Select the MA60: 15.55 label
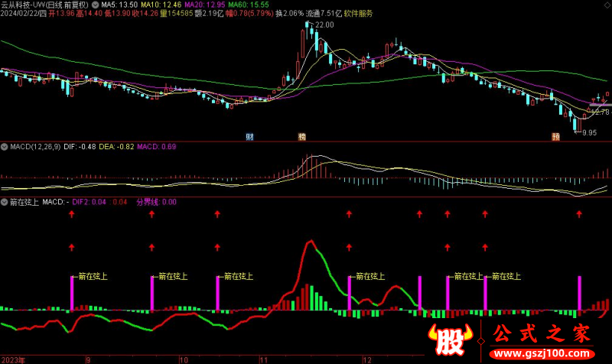This screenshot has width=612, height=364. pos(249,5)
